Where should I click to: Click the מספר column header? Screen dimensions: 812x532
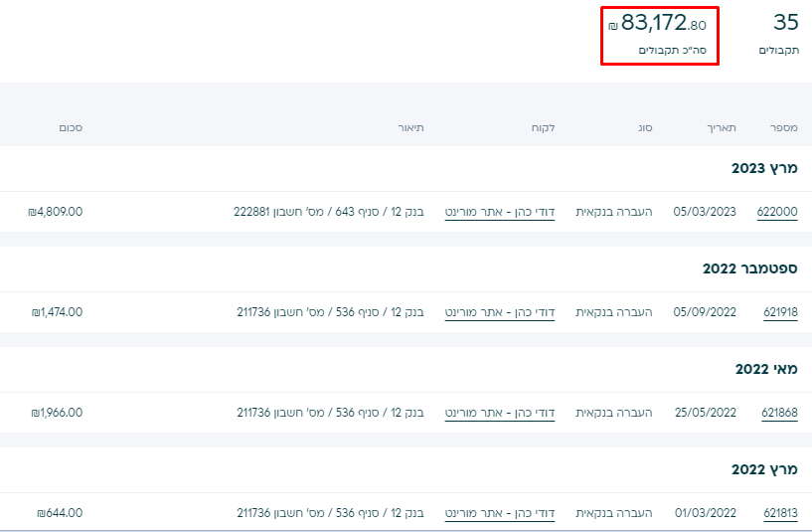point(783,127)
